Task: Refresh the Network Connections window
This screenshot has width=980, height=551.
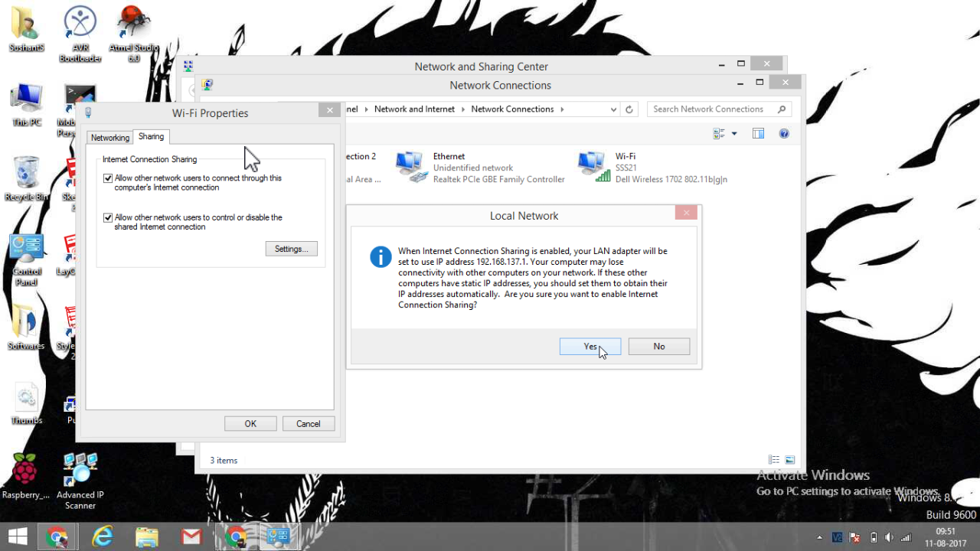Action: click(629, 109)
